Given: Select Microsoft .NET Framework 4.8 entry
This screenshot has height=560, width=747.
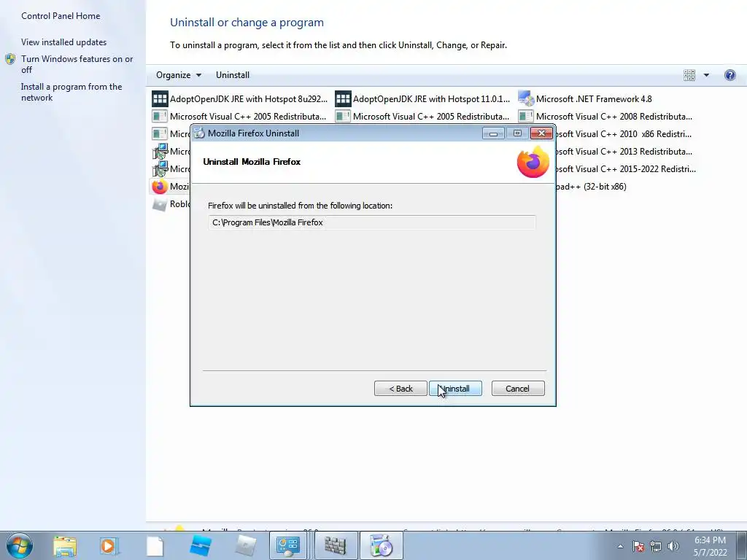Looking at the screenshot, I should 586,99.
